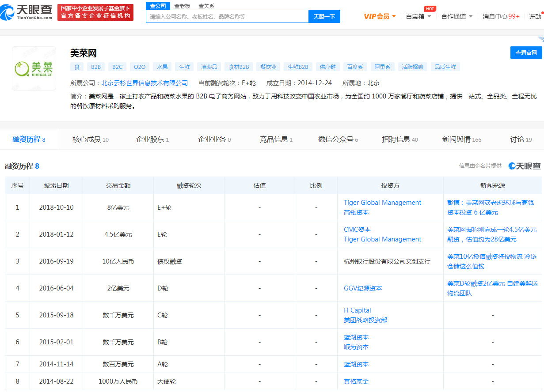544x392 pixels.
Task: Open news 美菜D轮融资2亿美元
Action: [492, 288]
